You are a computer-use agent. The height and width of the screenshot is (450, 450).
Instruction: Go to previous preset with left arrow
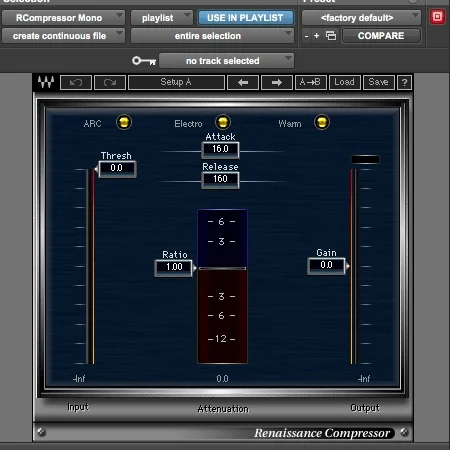click(243, 82)
